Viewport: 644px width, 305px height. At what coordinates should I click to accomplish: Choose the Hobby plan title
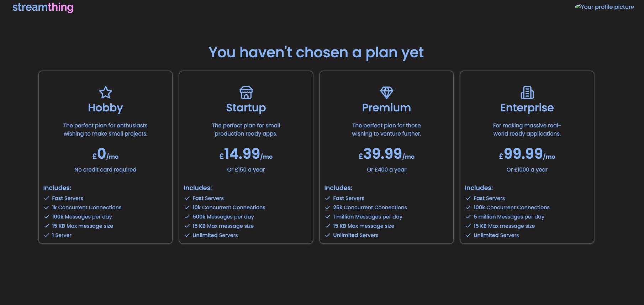(105, 108)
